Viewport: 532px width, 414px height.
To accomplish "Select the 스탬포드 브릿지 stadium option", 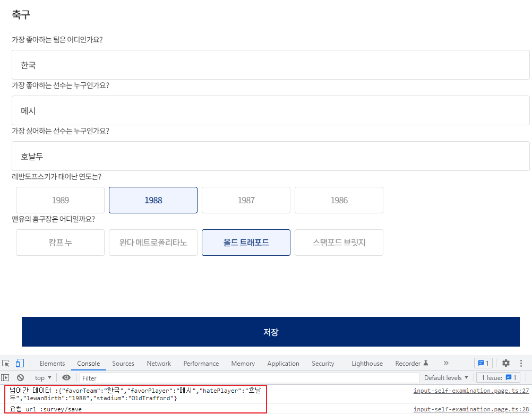I will coord(339,243).
